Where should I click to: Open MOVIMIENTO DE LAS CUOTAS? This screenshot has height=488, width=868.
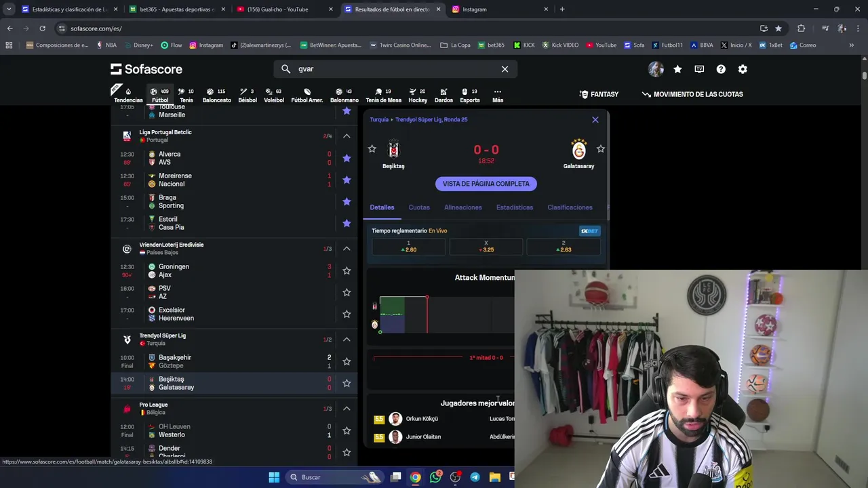[692, 94]
